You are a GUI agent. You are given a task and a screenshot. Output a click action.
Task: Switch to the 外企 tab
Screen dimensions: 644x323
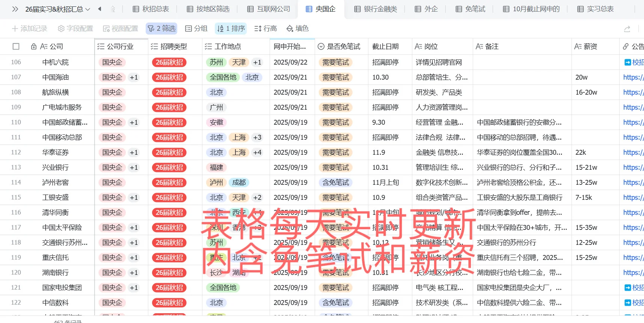[x=426, y=9]
